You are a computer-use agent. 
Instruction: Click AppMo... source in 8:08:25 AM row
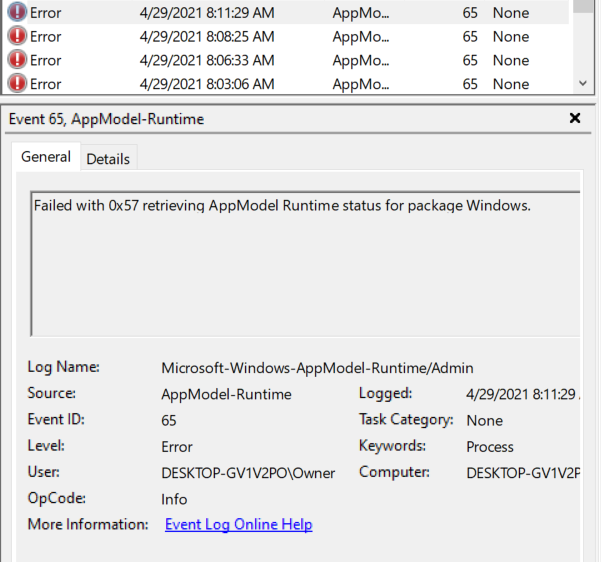[x=361, y=37]
